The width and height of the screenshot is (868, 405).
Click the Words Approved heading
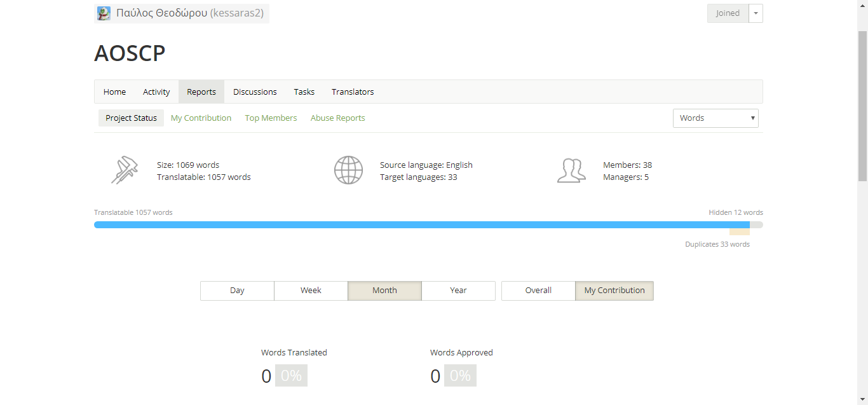[461, 352]
